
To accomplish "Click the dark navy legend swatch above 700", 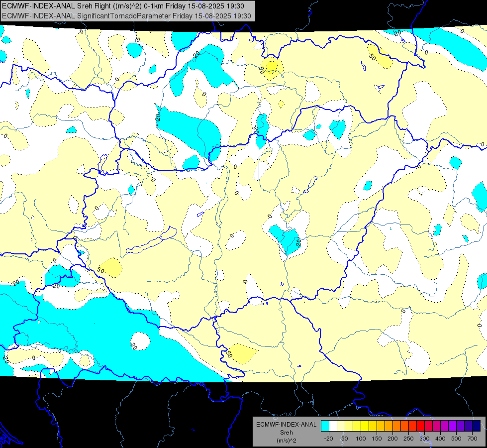I will 477,426.
